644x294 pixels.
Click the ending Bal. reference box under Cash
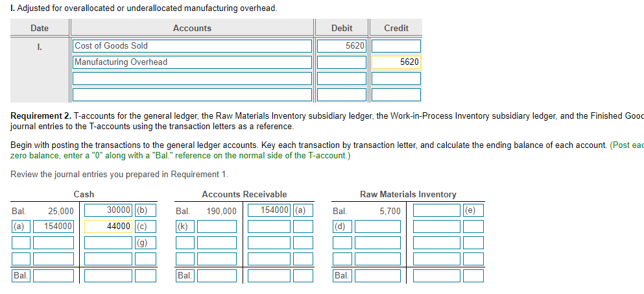pos(21,275)
